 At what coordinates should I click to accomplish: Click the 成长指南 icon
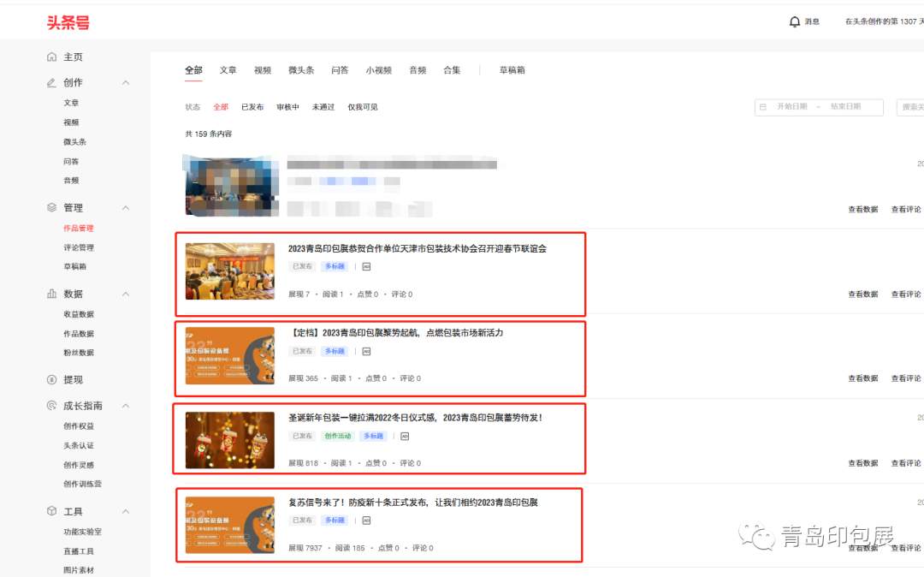click(x=52, y=406)
